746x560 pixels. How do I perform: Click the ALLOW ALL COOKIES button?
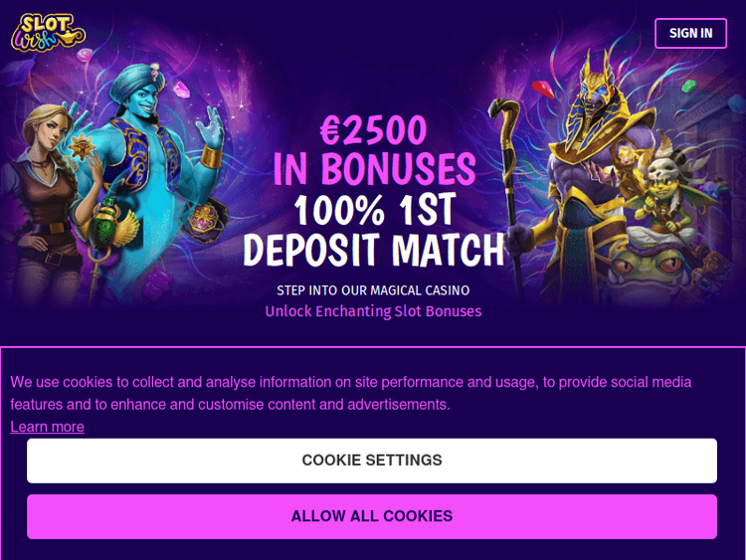click(372, 516)
